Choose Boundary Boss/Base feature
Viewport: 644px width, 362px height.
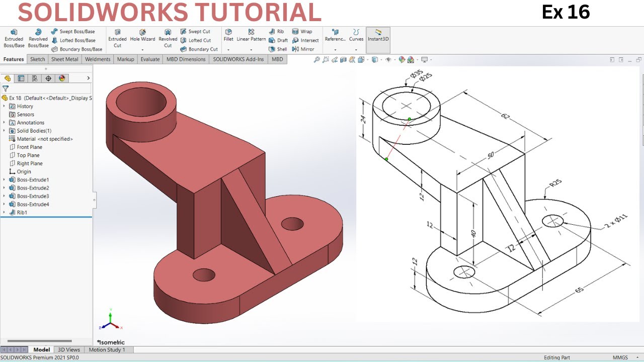click(x=76, y=49)
